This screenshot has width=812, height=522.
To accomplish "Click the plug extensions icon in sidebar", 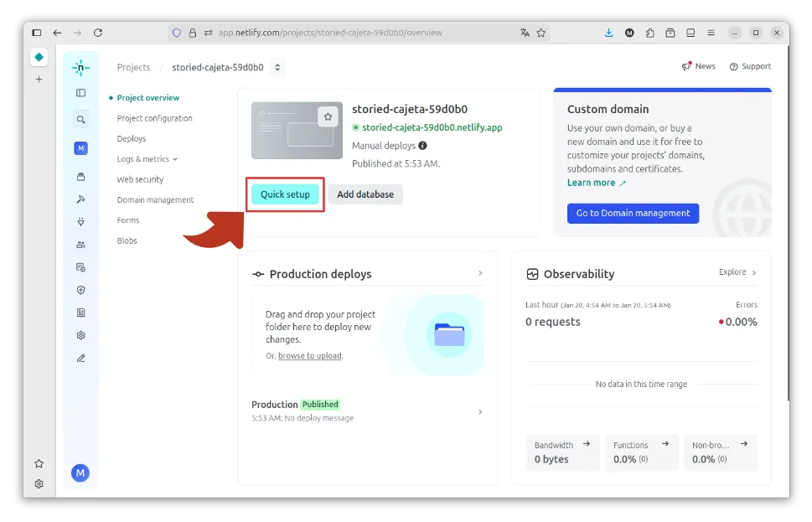I will (x=80, y=222).
